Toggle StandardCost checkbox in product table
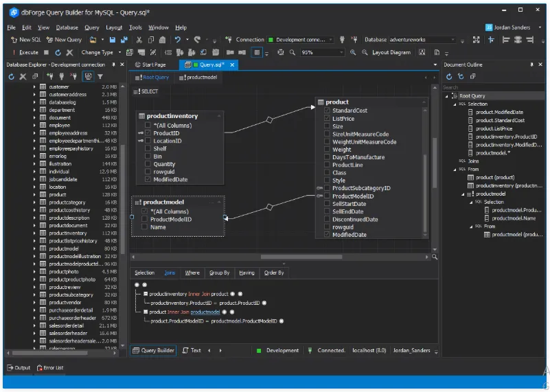 327,110
